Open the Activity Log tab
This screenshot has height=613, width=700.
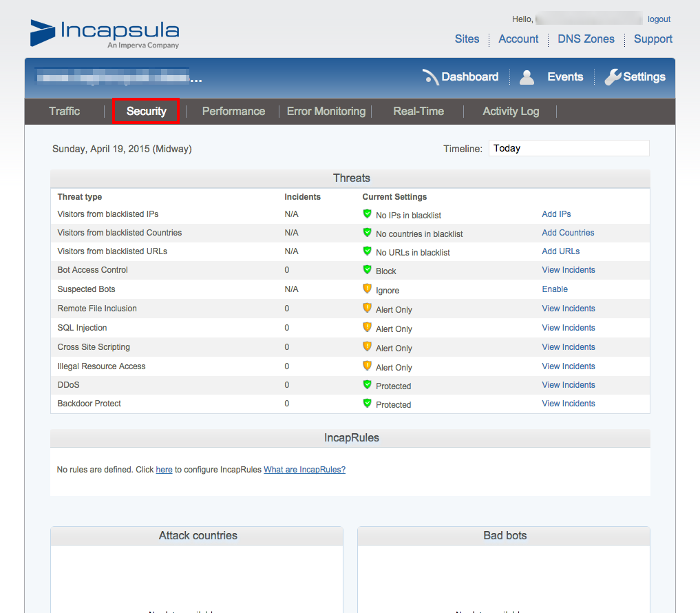point(511,111)
